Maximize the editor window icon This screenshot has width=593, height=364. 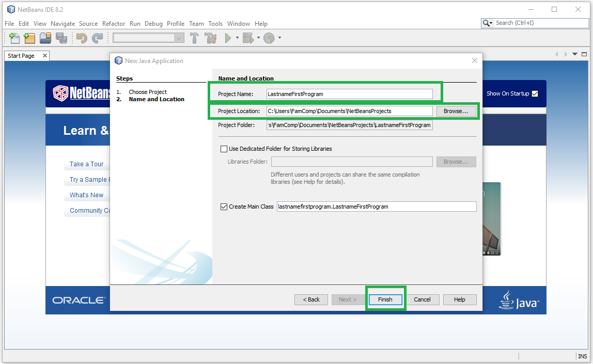584,54
